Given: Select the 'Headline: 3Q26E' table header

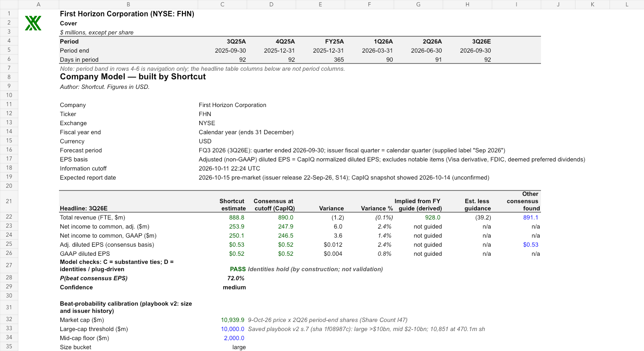Looking at the screenshot, I should [84, 208].
